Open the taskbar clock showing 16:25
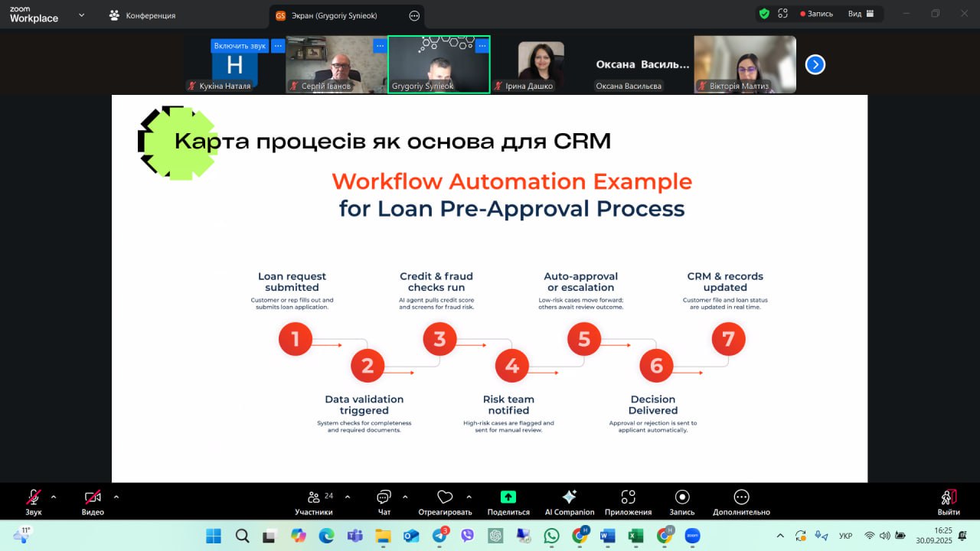 click(933, 536)
